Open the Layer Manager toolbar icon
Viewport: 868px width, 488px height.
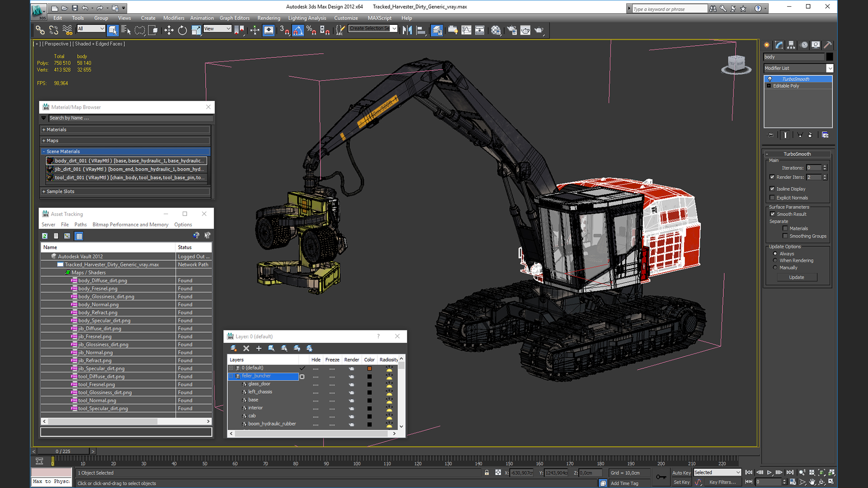(x=437, y=30)
